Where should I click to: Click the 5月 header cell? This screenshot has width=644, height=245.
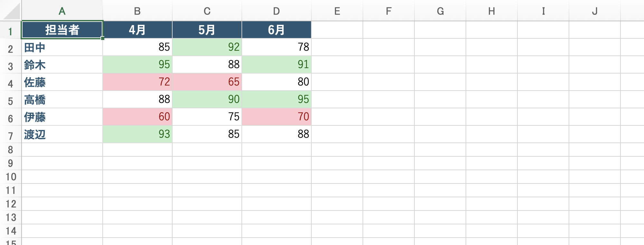pyautogui.click(x=207, y=30)
